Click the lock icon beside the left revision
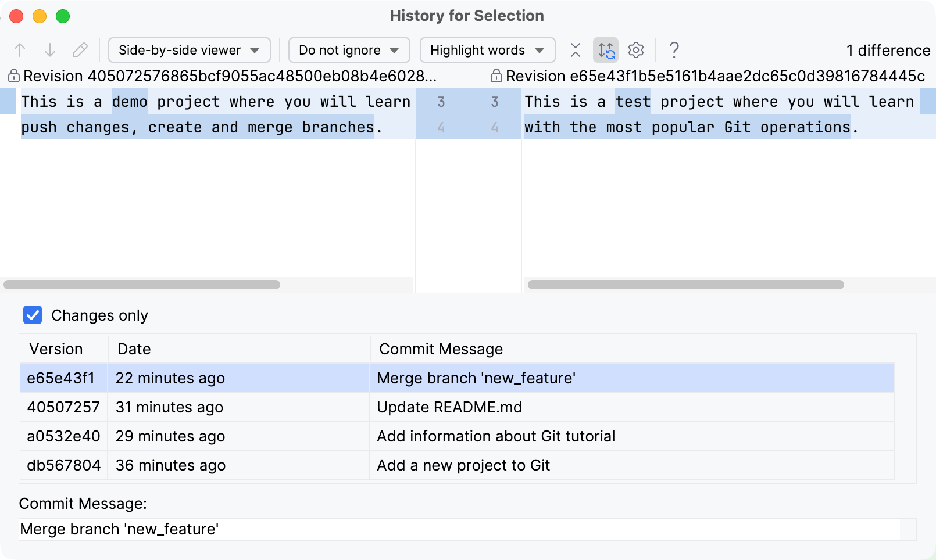The image size is (936, 560). (x=12, y=76)
